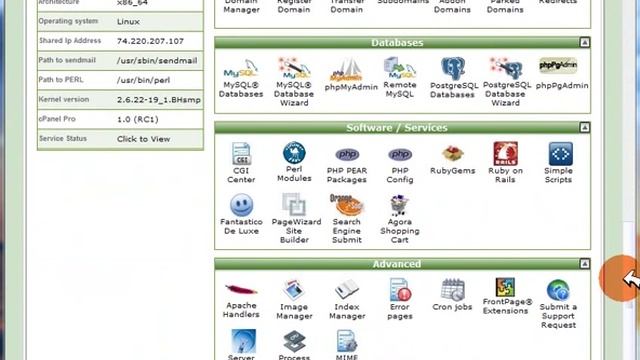
Task: Open MySQL Databases
Action: pos(241,79)
